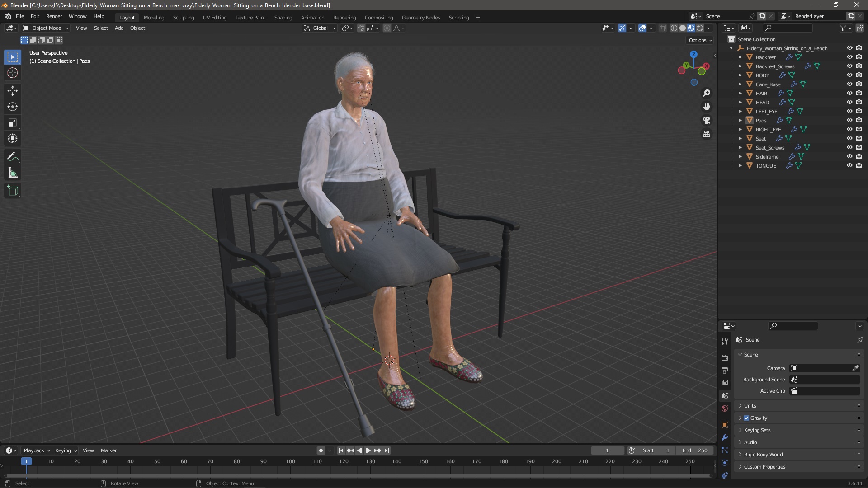The width and height of the screenshot is (868, 488).
Task: Click the Add Cube tool
Action: [13, 191]
